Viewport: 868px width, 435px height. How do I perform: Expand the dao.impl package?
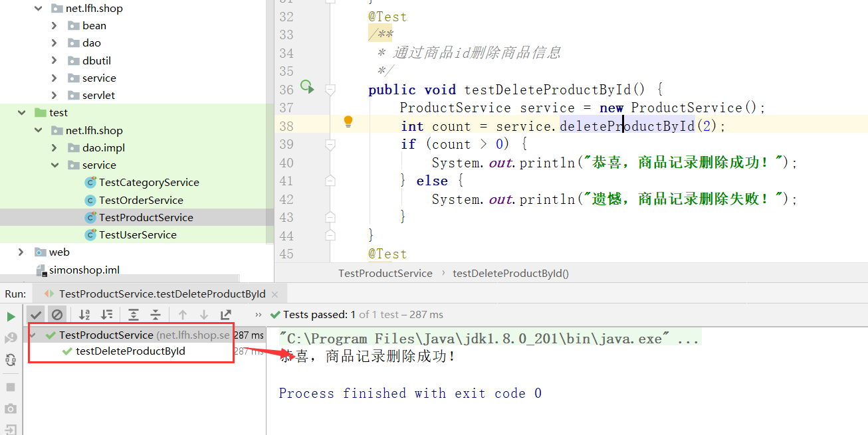click(x=54, y=147)
